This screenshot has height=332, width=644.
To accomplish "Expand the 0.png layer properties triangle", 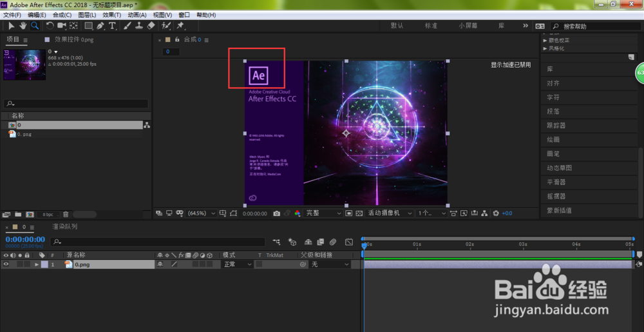I will click(x=37, y=264).
